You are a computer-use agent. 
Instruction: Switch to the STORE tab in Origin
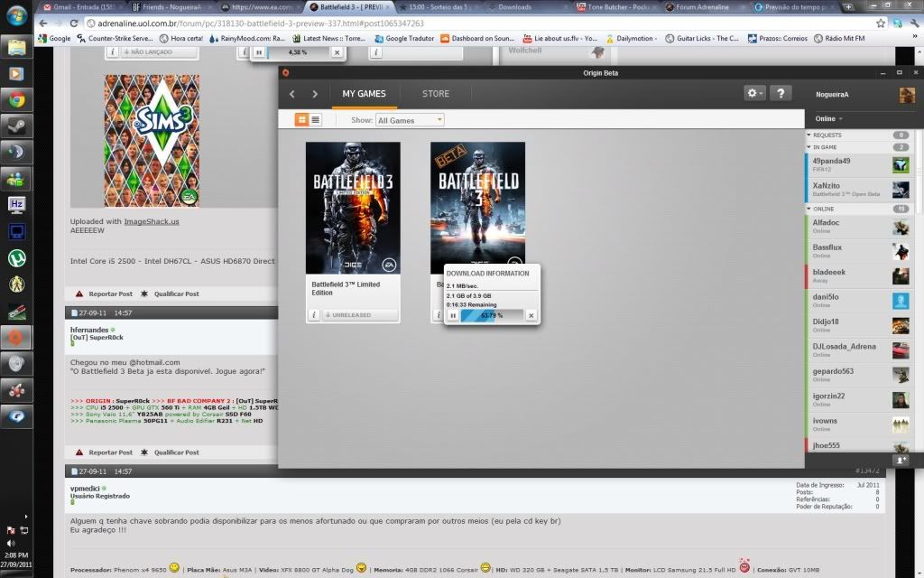[x=435, y=93]
